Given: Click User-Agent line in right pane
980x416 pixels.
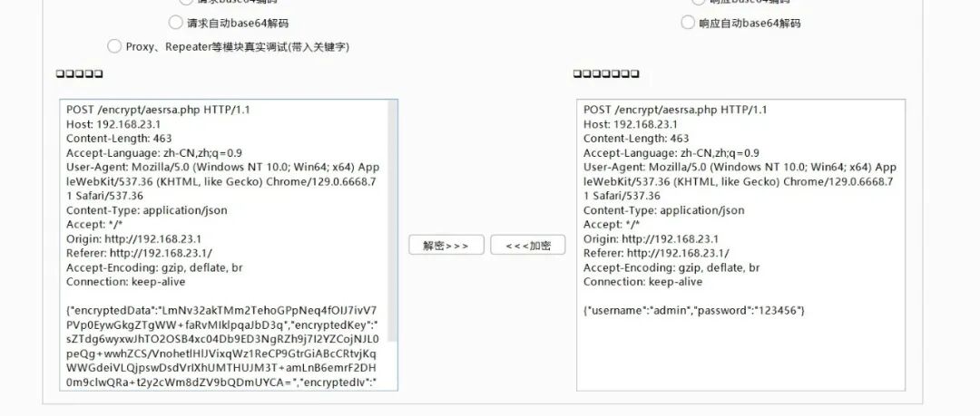Looking at the screenshot, I should click(x=740, y=168).
